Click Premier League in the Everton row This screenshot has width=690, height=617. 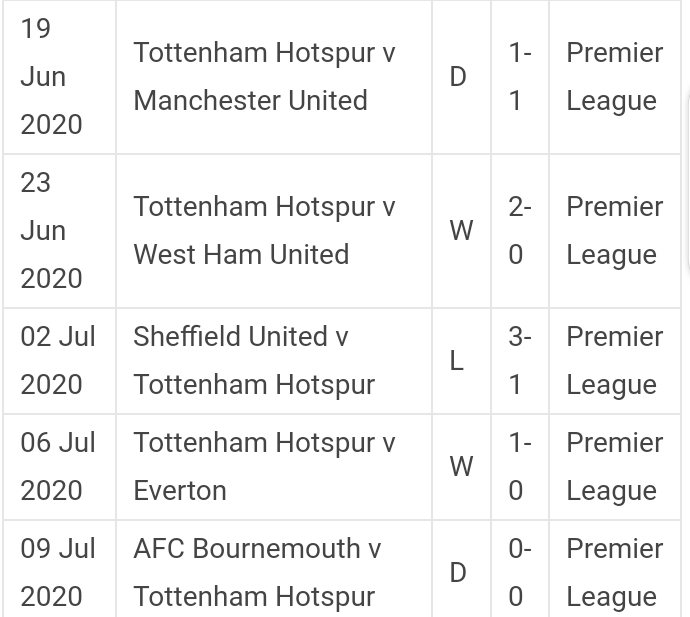(x=614, y=467)
